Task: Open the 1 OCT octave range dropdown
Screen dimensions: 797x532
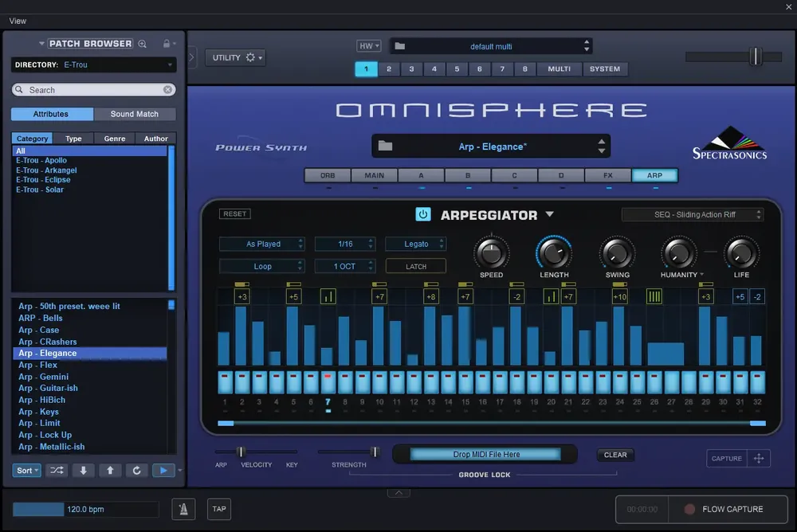Action: click(x=344, y=266)
